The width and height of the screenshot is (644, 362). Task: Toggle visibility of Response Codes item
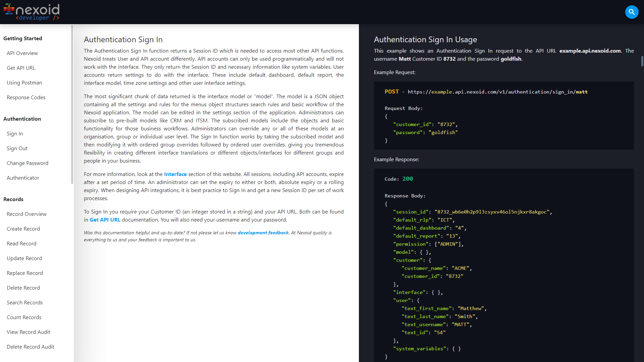pyautogui.click(x=25, y=97)
